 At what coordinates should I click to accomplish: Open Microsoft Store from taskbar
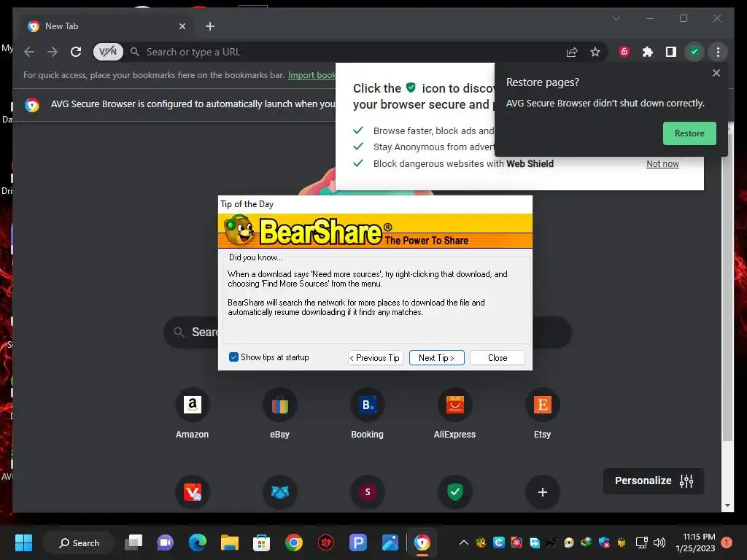click(x=262, y=542)
